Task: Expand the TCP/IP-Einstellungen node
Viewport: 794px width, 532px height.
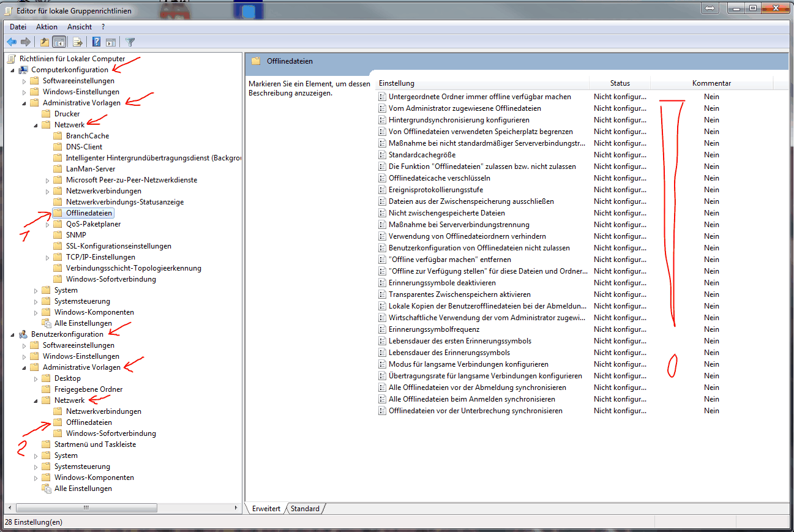Action: tap(48, 257)
